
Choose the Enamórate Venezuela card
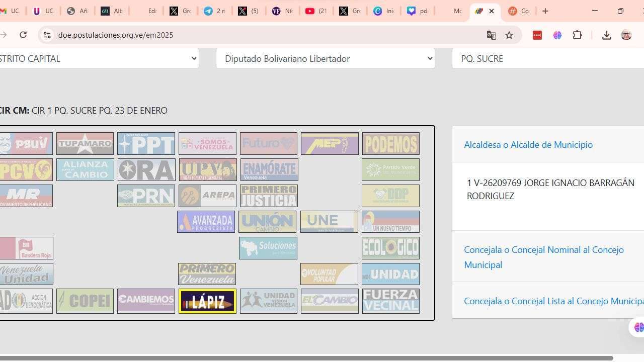click(269, 169)
